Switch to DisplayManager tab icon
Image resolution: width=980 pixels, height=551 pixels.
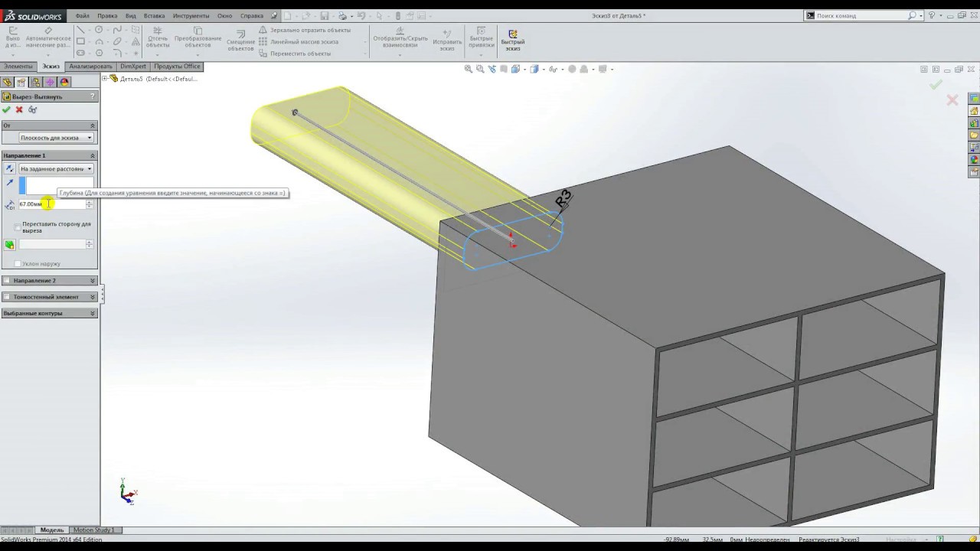(x=64, y=82)
